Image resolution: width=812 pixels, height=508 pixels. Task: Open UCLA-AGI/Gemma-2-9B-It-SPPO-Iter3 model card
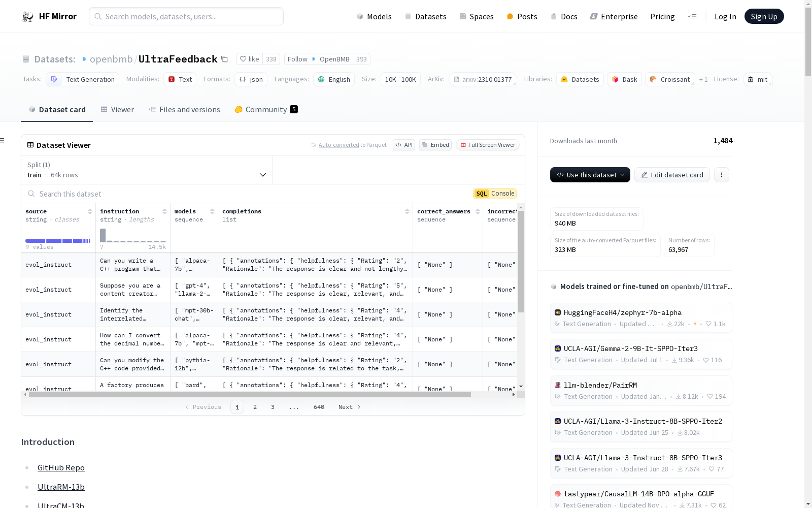pyautogui.click(x=641, y=354)
